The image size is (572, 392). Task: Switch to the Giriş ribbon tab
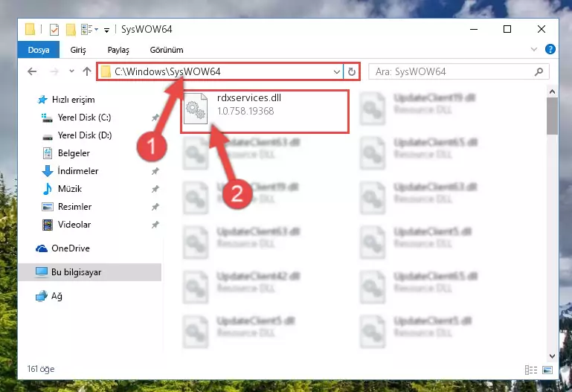click(x=78, y=50)
